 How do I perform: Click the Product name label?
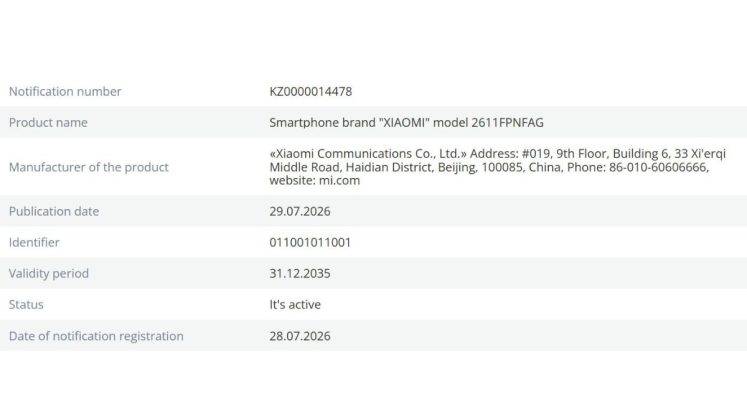tap(48, 123)
